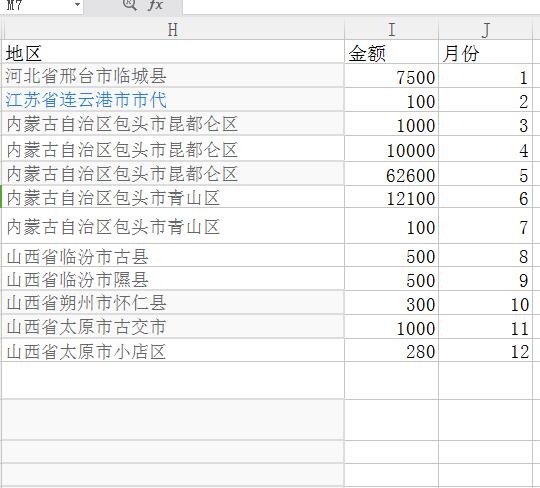Select amount cell 10000
Viewport: 540px width, 488px height.
(392, 149)
